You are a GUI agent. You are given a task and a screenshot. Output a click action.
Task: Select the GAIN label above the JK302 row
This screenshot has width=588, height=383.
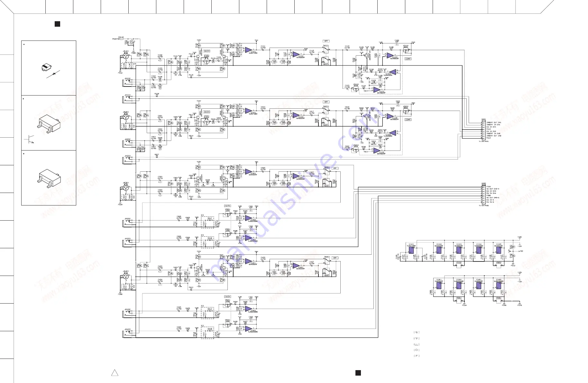(x=227, y=206)
